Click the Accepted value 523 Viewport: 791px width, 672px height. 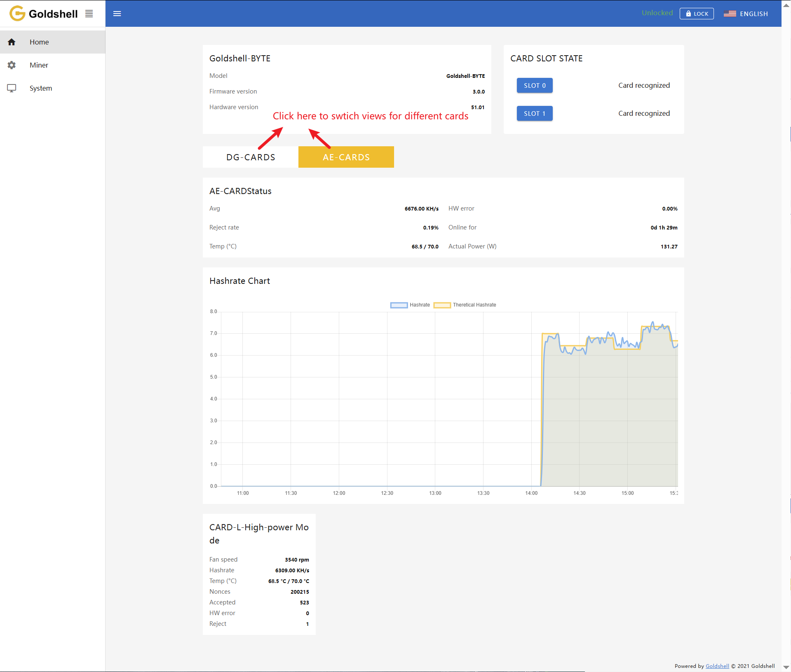pyautogui.click(x=304, y=603)
